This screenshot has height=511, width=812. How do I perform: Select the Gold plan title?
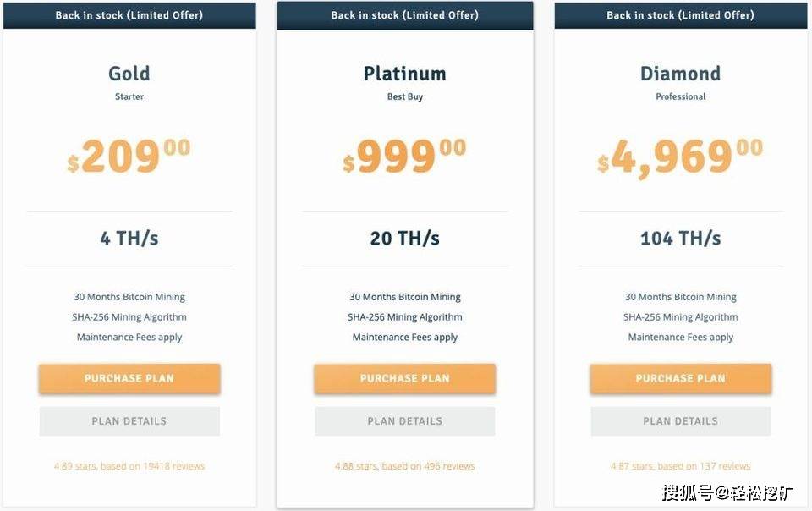click(129, 74)
